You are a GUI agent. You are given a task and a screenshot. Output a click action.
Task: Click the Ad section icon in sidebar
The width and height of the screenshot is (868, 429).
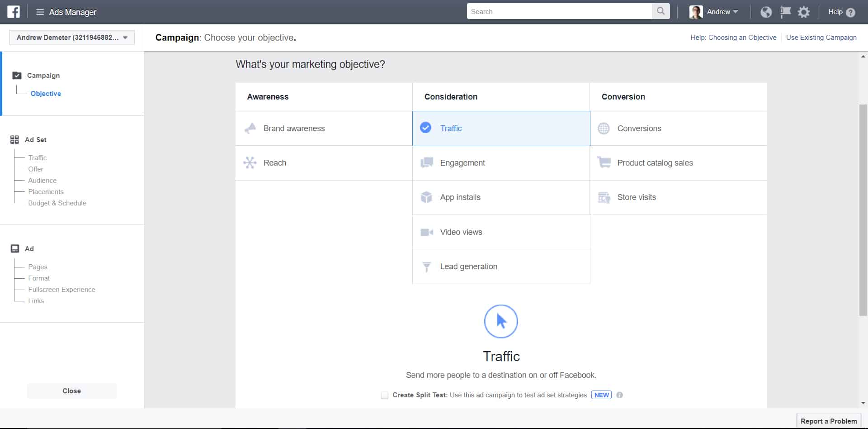point(15,249)
